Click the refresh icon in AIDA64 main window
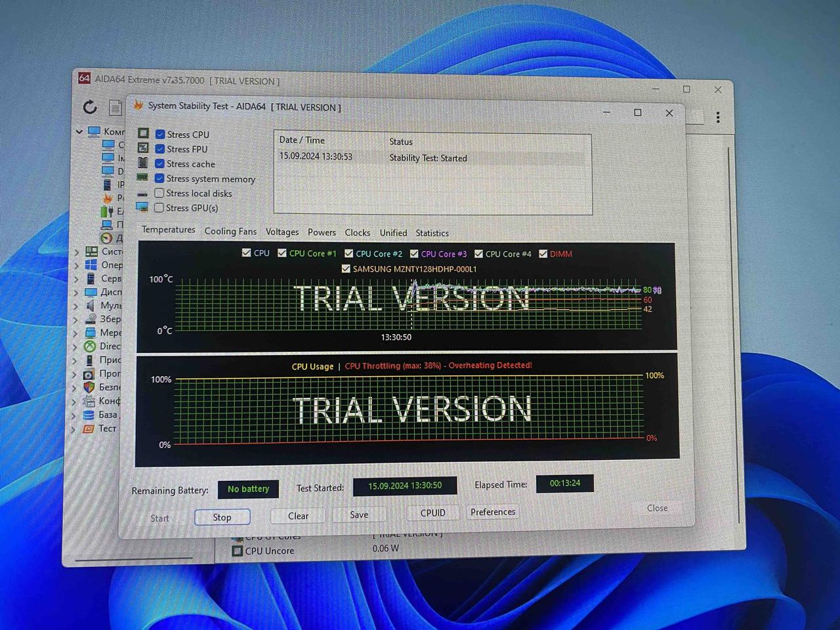The height and width of the screenshot is (630, 840). pos(90,107)
